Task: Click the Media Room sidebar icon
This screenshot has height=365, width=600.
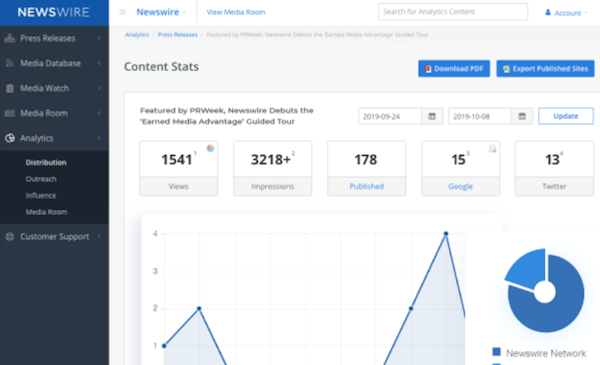Action: (10, 113)
